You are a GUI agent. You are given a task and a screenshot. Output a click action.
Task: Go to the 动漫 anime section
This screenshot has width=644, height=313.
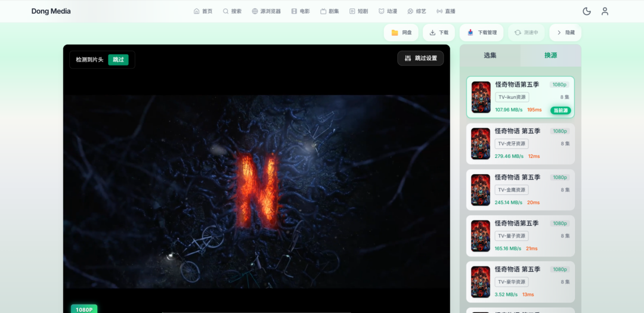[x=388, y=11]
